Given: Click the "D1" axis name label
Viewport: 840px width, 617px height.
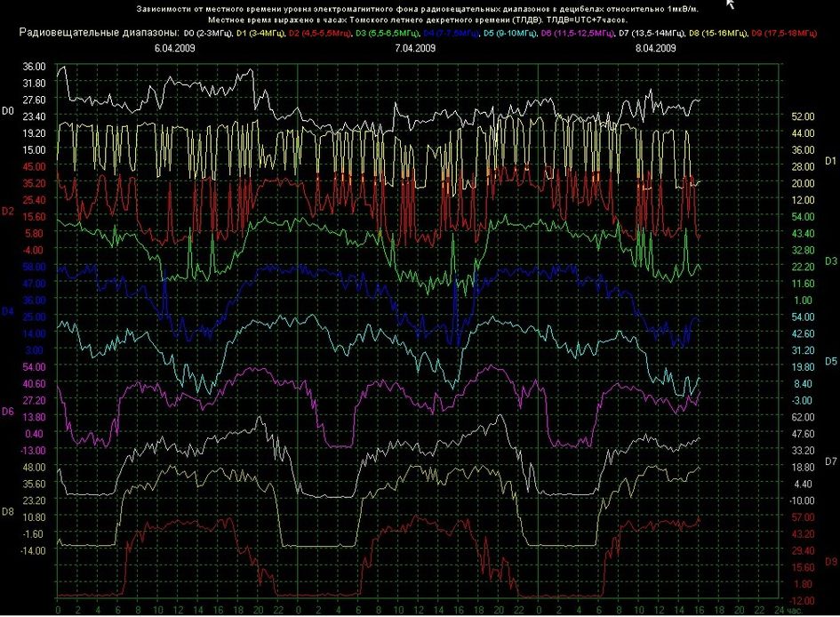Looking at the screenshot, I should pyautogui.click(x=830, y=161).
